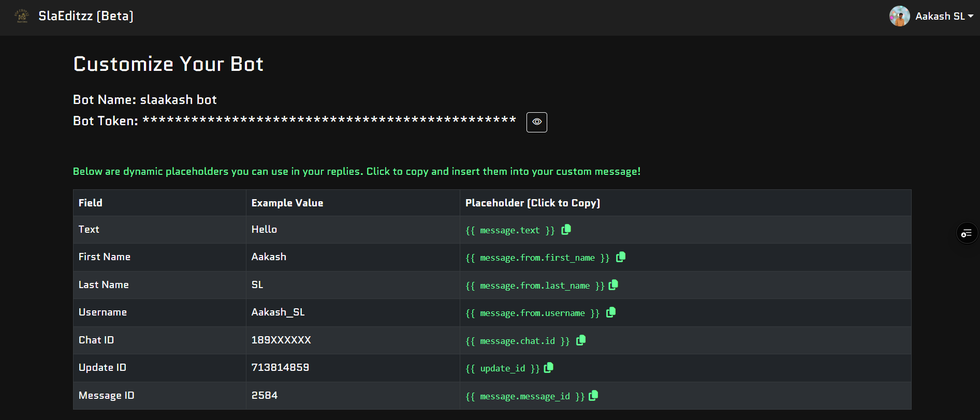
Task: Copy the message.text placeholder icon
Action: click(566, 229)
